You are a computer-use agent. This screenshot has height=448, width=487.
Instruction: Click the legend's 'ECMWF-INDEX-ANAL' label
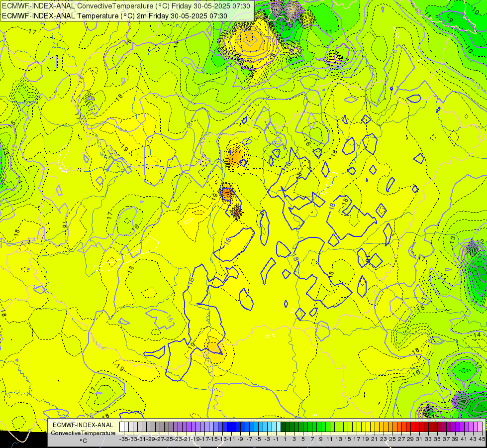(x=83, y=425)
